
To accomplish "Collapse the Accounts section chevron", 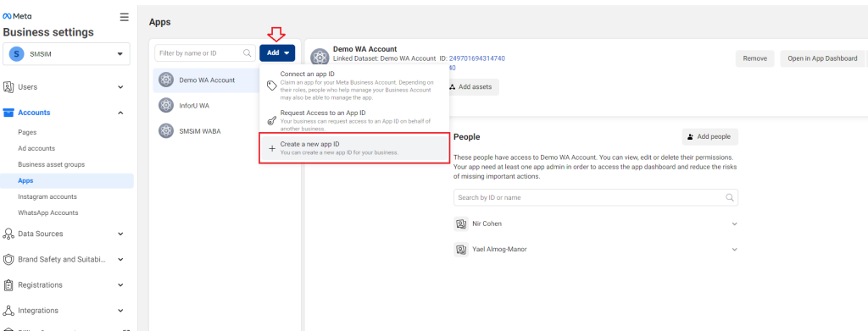I will click(120, 113).
